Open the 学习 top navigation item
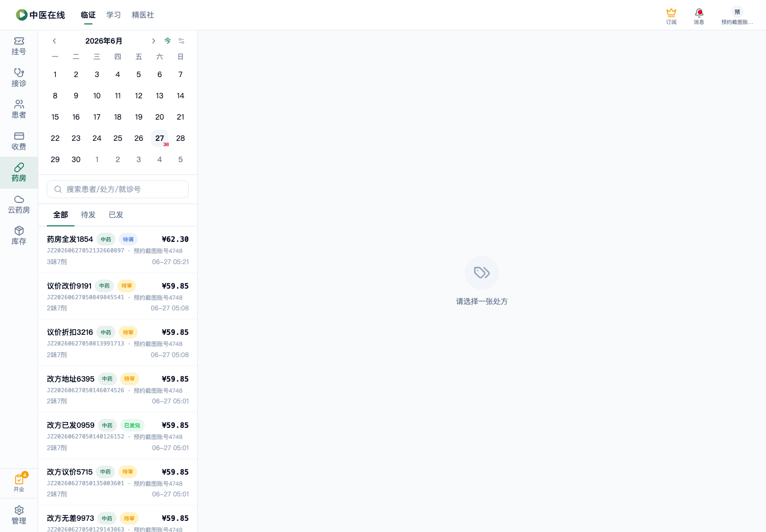 coord(113,15)
